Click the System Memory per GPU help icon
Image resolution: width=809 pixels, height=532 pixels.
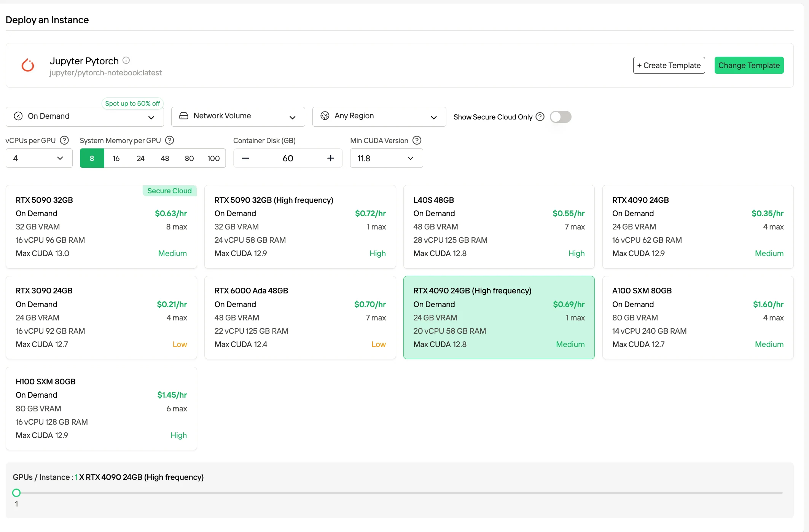pyautogui.click(x=170, y=140)
